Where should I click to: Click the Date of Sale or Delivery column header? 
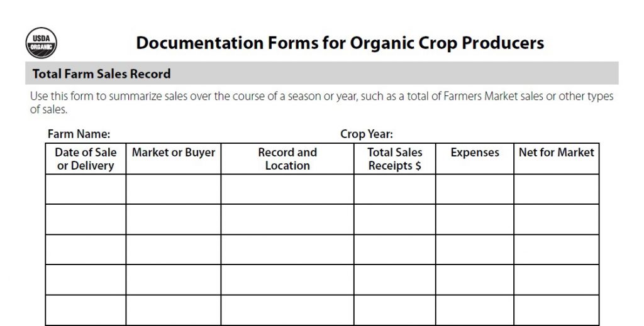click(x=86, y=159)
